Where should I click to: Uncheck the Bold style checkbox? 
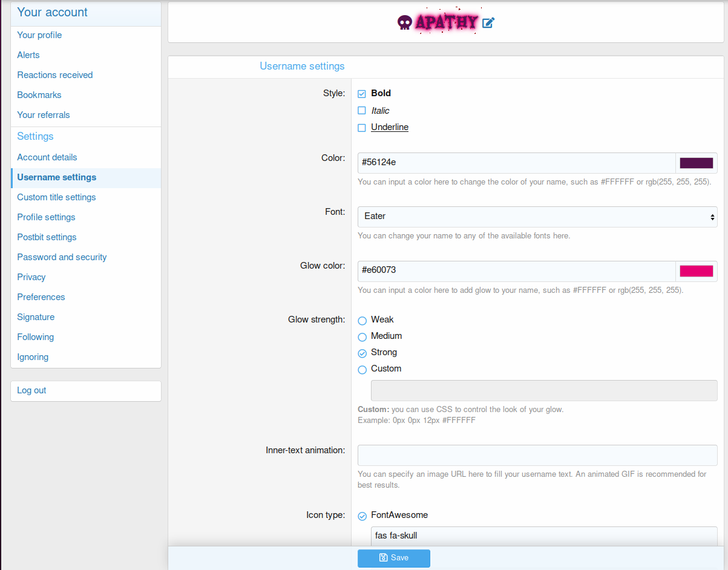362,94
